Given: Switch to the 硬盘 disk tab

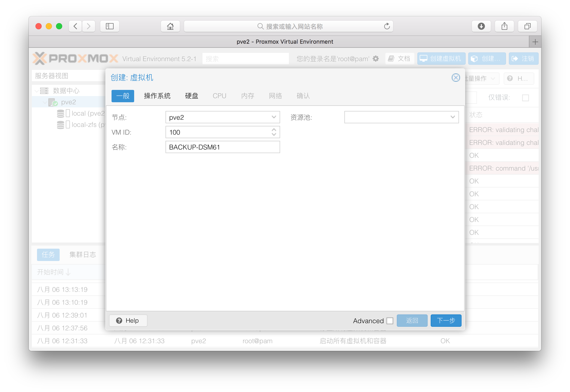Looking at the screenshot, I should [192, 96].
